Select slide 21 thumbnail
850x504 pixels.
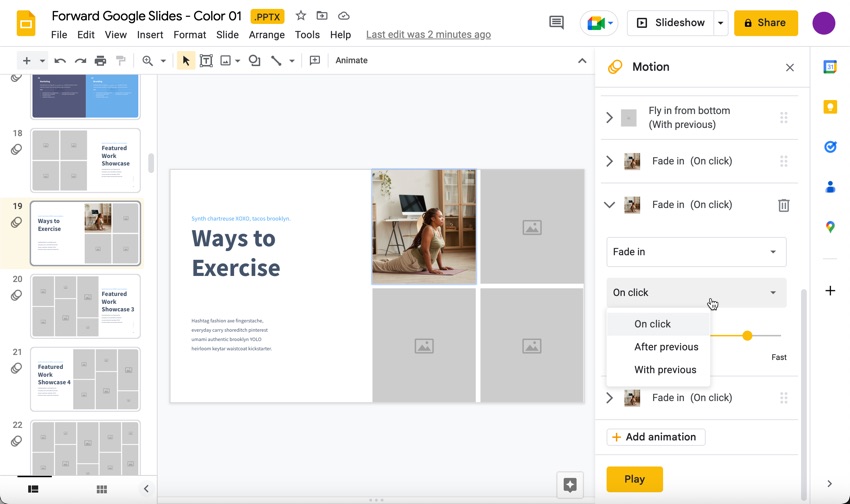(86, 379)
